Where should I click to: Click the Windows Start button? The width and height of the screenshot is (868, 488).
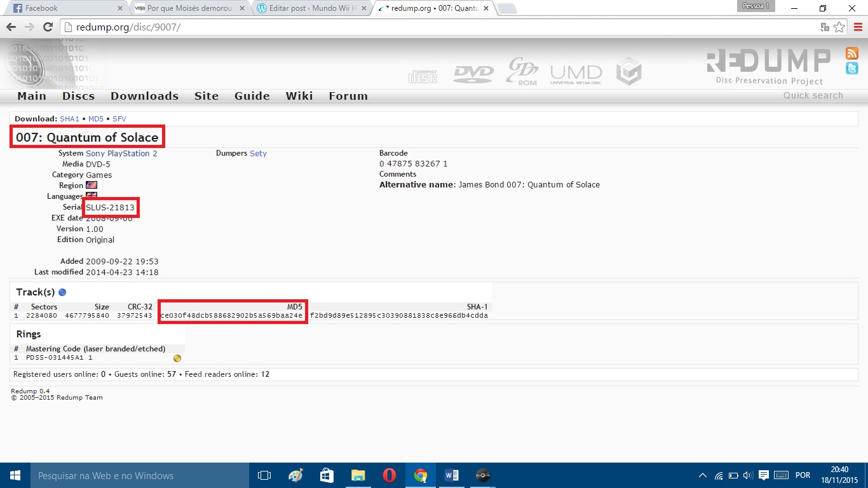tap(15, 475)
